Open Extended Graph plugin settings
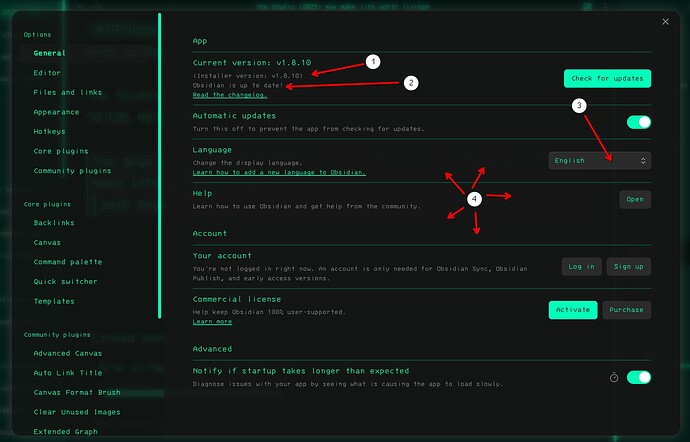 pyautogui.click(x=65, y=431)
